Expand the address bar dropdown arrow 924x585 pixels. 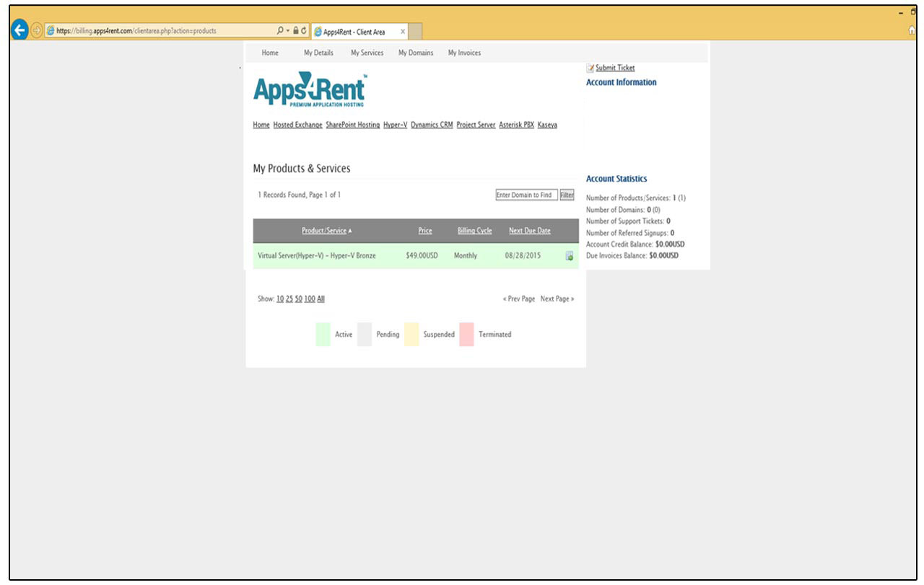[x=287, y=32]
